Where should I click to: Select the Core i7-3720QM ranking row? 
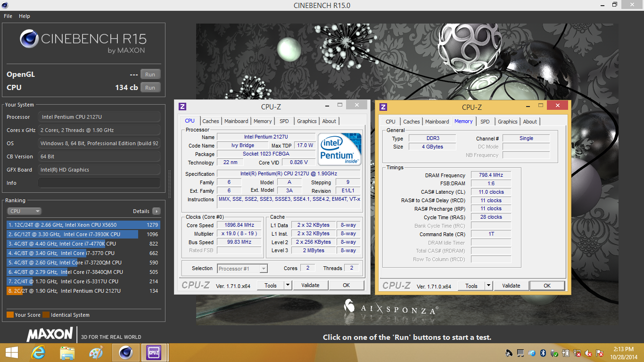83,263
